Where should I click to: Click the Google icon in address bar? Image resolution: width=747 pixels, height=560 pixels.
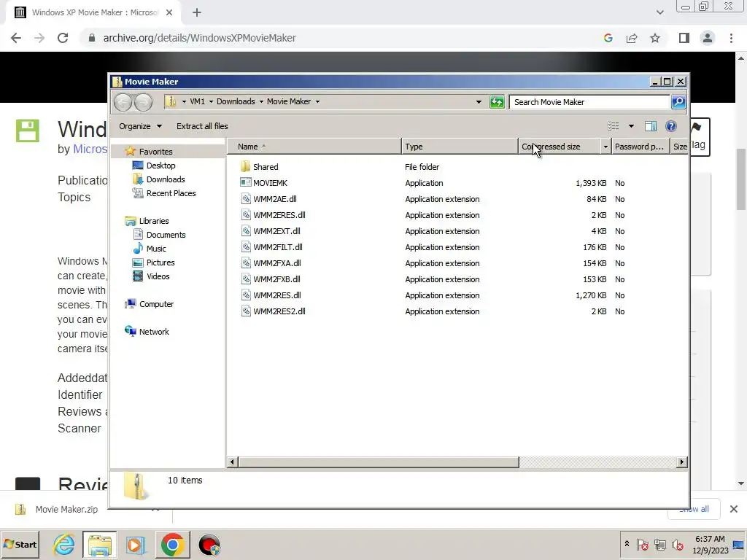[608, 38]
